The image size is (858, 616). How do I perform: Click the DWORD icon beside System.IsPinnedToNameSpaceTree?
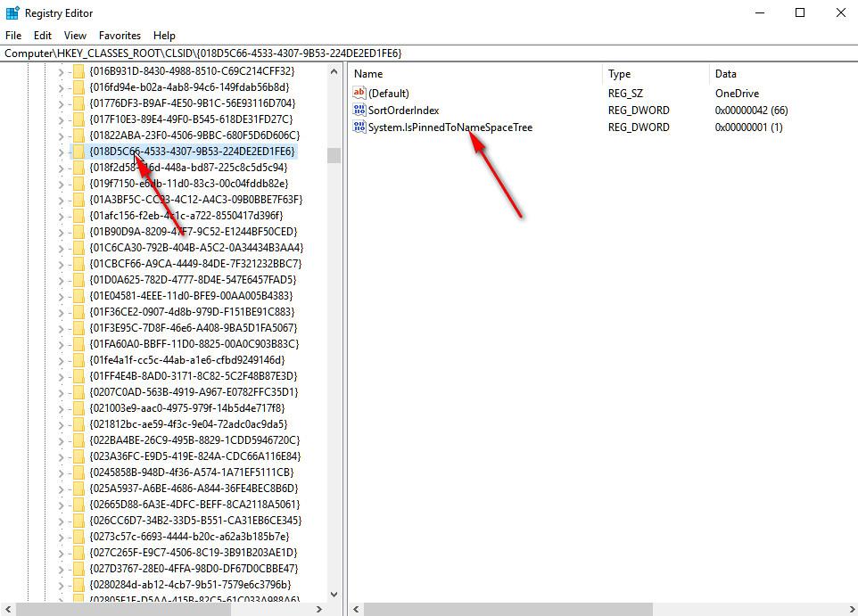coord(359,127)
